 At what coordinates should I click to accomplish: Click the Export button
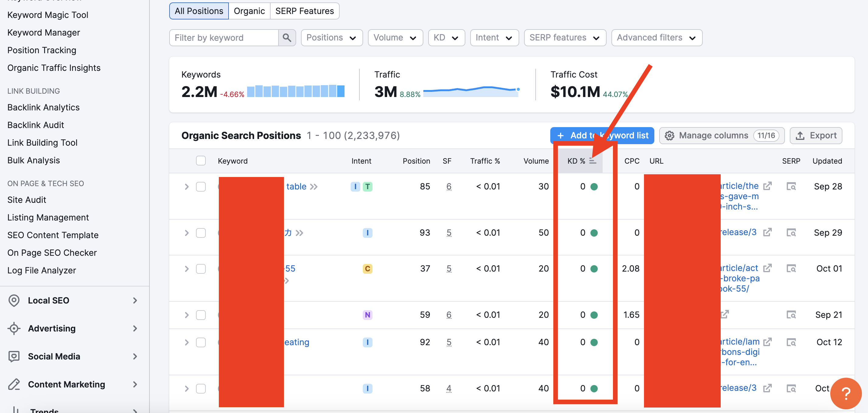(816, 136)
